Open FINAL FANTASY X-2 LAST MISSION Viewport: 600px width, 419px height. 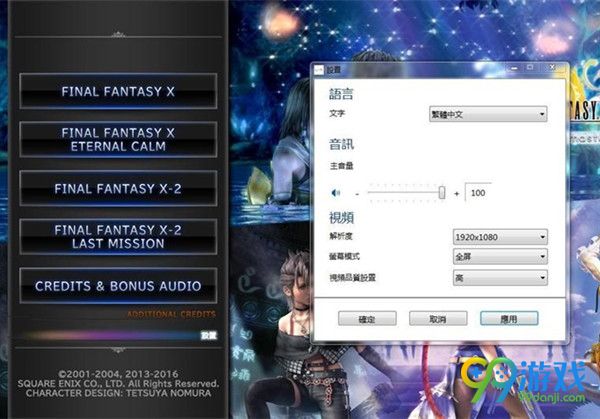(118, 236)
